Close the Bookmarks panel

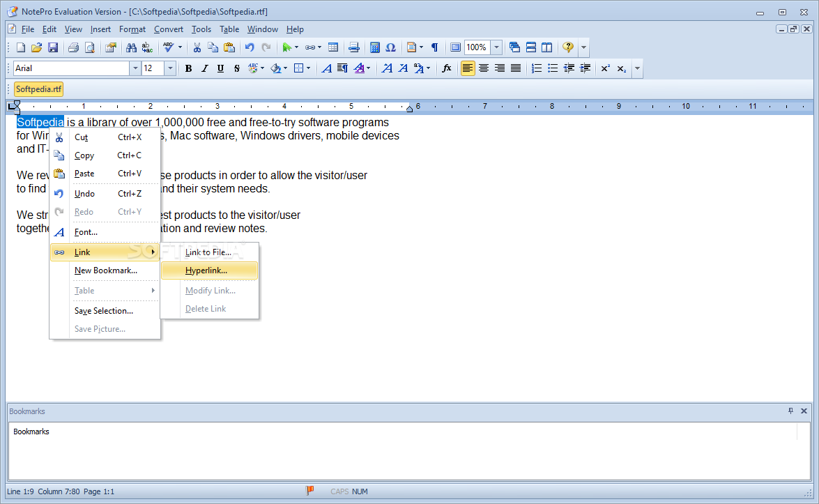point(804,411)
